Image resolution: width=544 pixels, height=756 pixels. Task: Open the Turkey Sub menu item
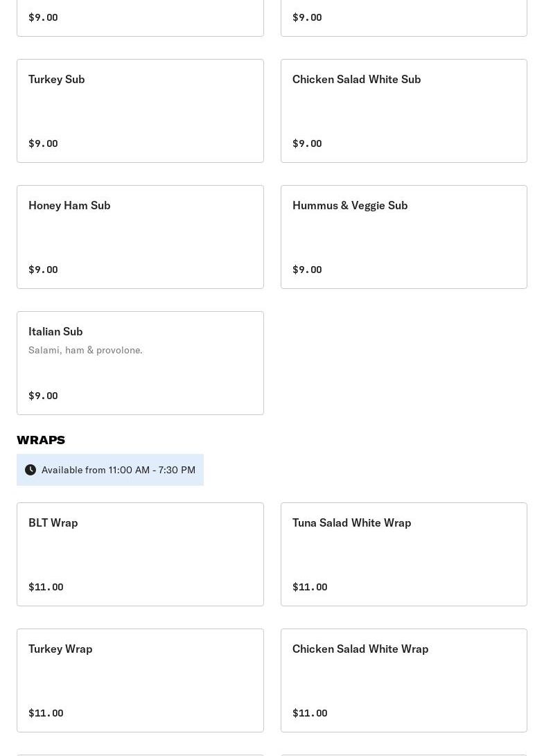[140, 111]
